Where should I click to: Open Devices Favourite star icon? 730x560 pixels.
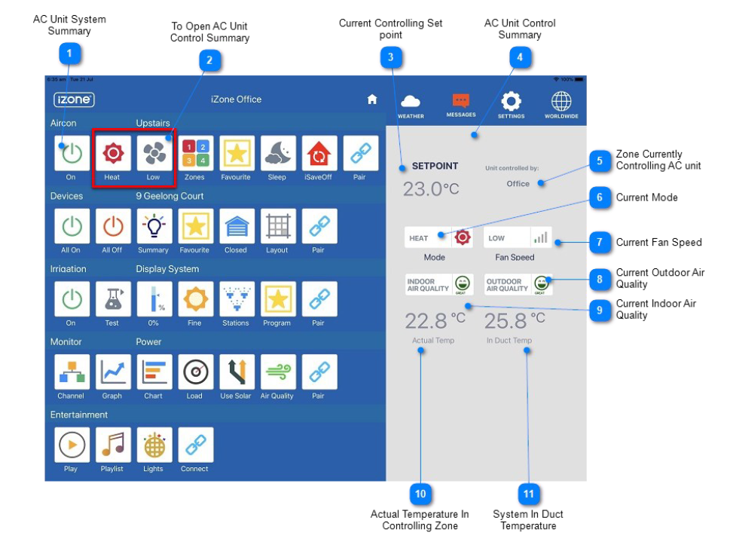coord(196,226)
